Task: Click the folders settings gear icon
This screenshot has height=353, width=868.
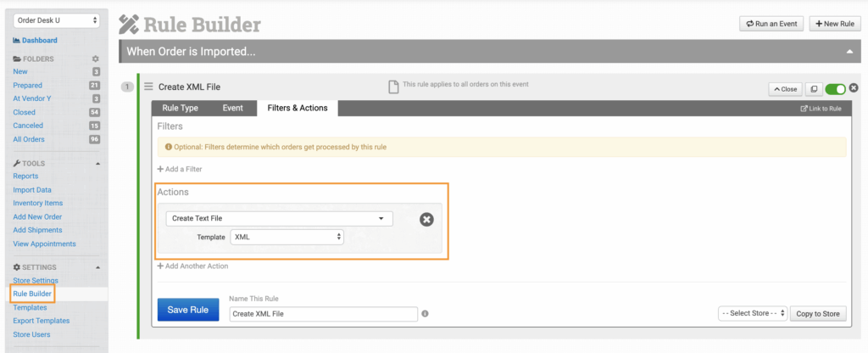Action: [95, 59]
